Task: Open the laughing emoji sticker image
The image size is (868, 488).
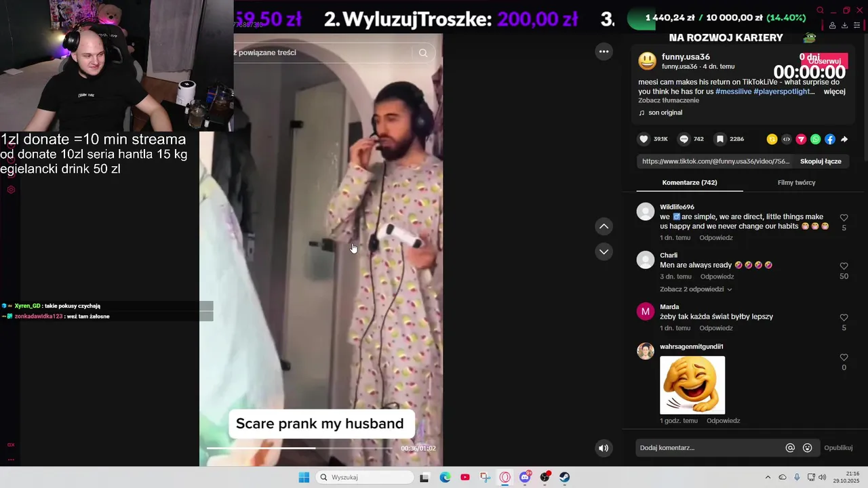Action: [x=692, y=385]
